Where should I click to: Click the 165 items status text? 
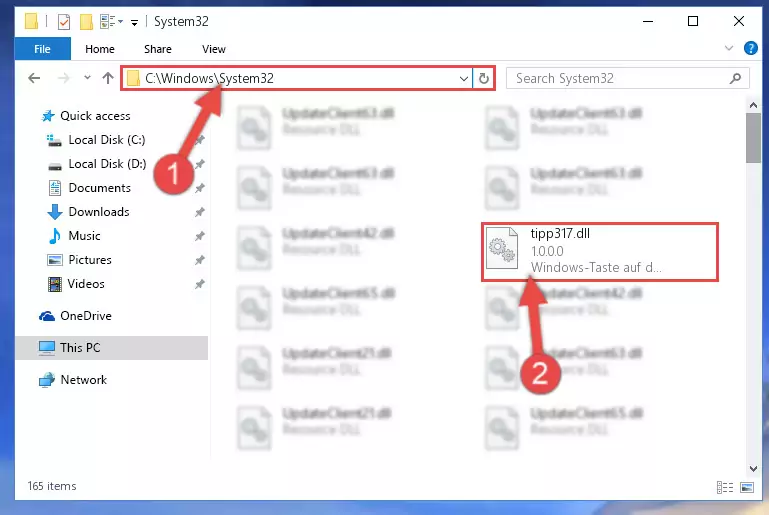tap(52, 487)
